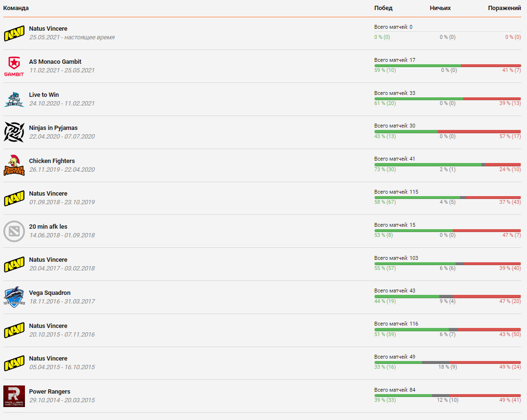The height and width of the screenshot is (420, 527).
Task: Click the date range 24.10.2020 - 11.02.2021
Action: click(x=62, y=104)
